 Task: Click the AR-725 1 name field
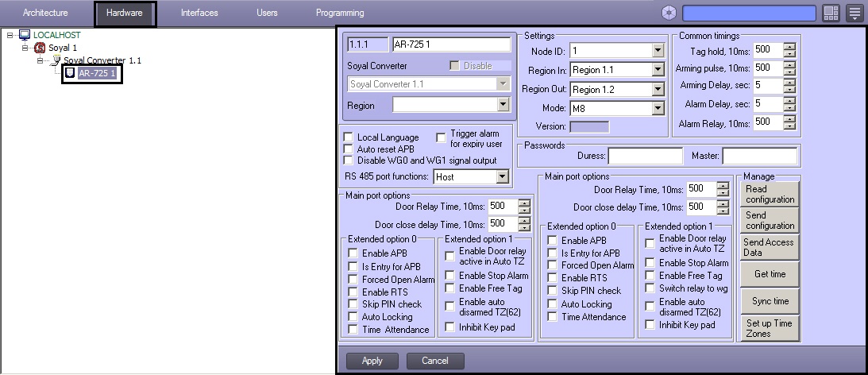[451, 44]
